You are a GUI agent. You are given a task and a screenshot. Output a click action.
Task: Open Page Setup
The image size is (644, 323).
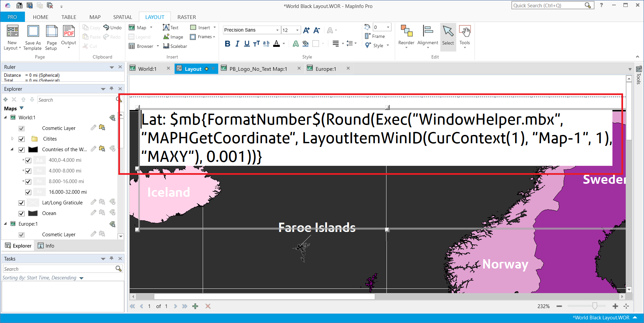(x=51, y=37)
